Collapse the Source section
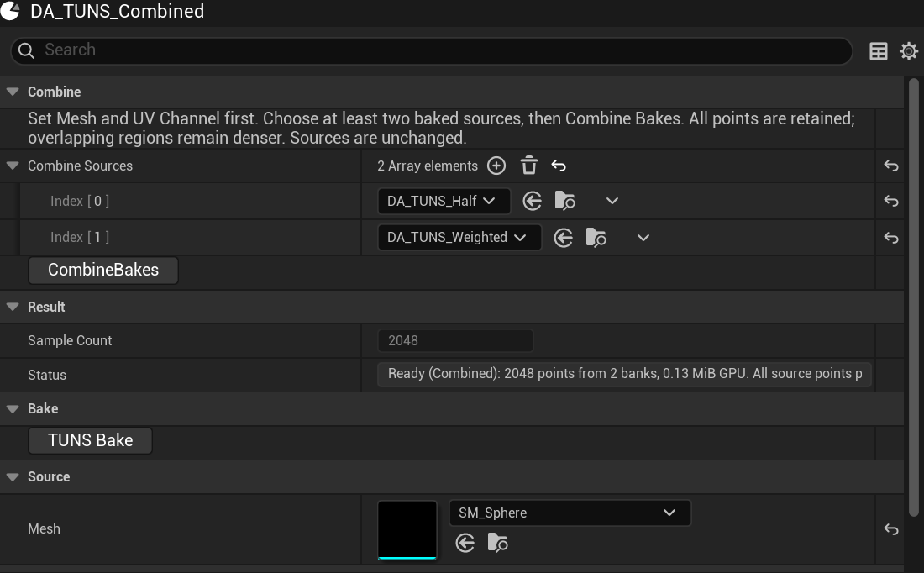Viewport: 924px width, 573px height. click(x=13, y=476)
